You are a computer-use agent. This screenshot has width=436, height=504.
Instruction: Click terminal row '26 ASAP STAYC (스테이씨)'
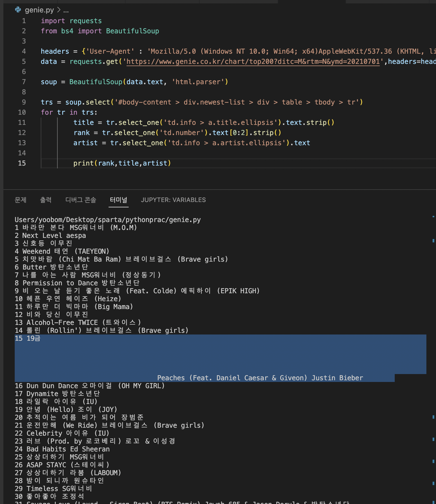click(x=62, y=465)
